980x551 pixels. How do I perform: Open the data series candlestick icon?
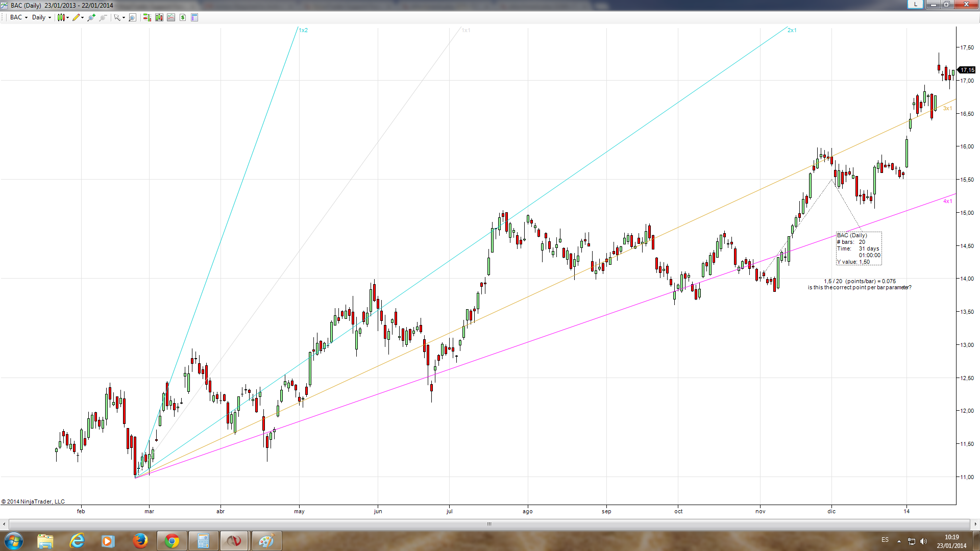click(159, 17)
